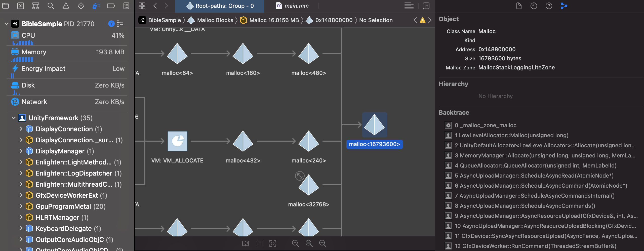Select the blue memory-graph inspector icon
This screenshot has width=644, height=251.
click(563, 6)
